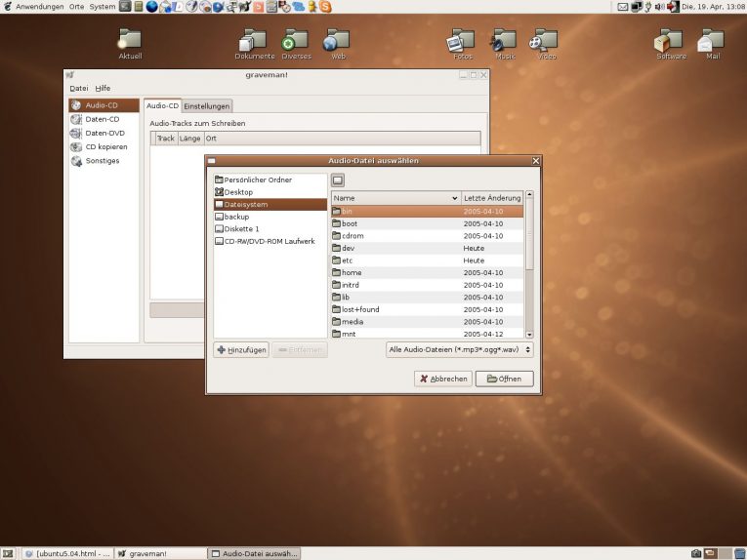Select Persönlicher Ordner bookmark

(270, 180)
